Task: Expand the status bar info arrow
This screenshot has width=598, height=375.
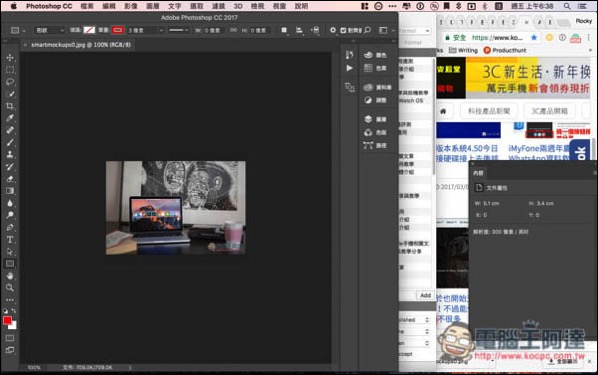Action: coord(130,368)
